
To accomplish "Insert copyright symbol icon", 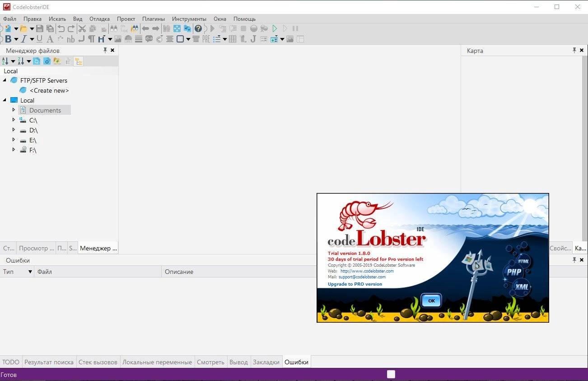I will (159, 39).
